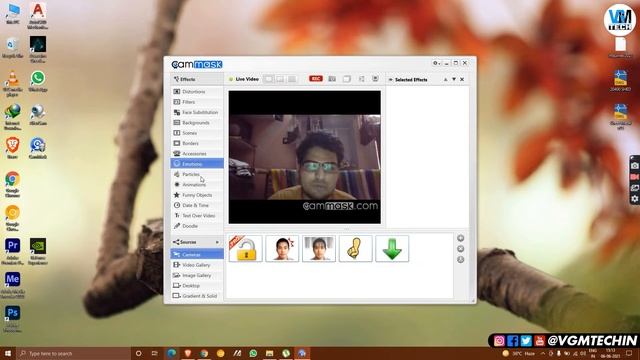Remove selected effect with the X icon
Screen dimensions: 640x360
click(x=462, y=80)
